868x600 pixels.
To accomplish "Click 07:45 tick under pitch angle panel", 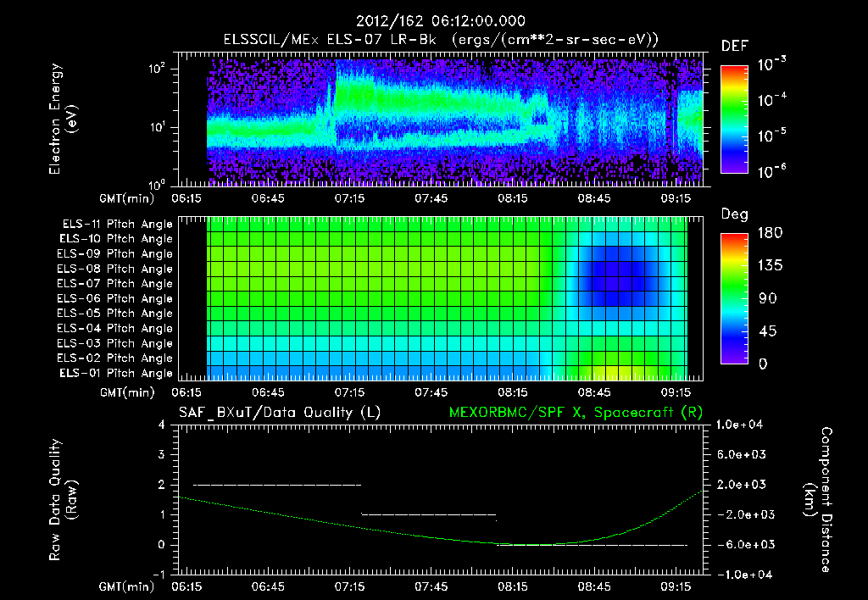I will [431, 392].
